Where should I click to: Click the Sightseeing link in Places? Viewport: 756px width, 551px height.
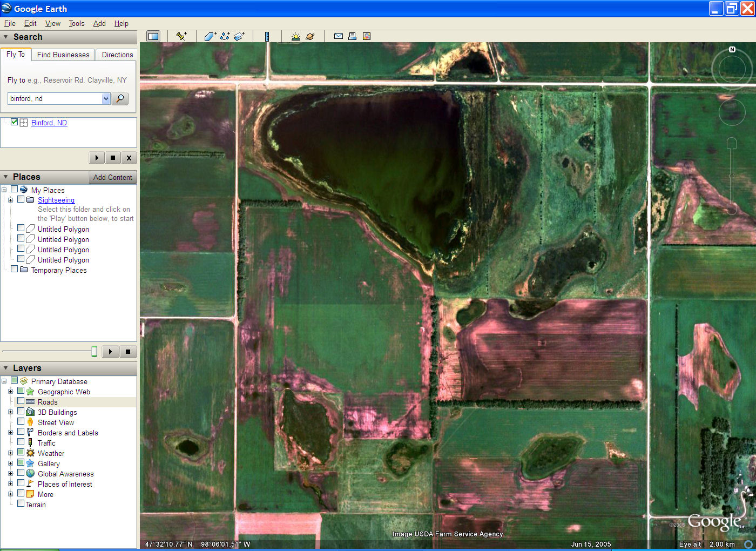[56, 200]
